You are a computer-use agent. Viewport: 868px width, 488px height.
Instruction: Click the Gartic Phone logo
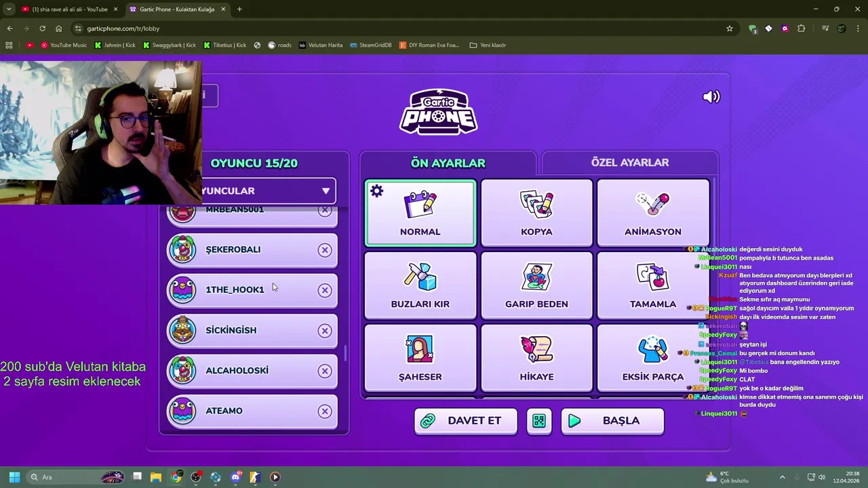tap(438, 112)
